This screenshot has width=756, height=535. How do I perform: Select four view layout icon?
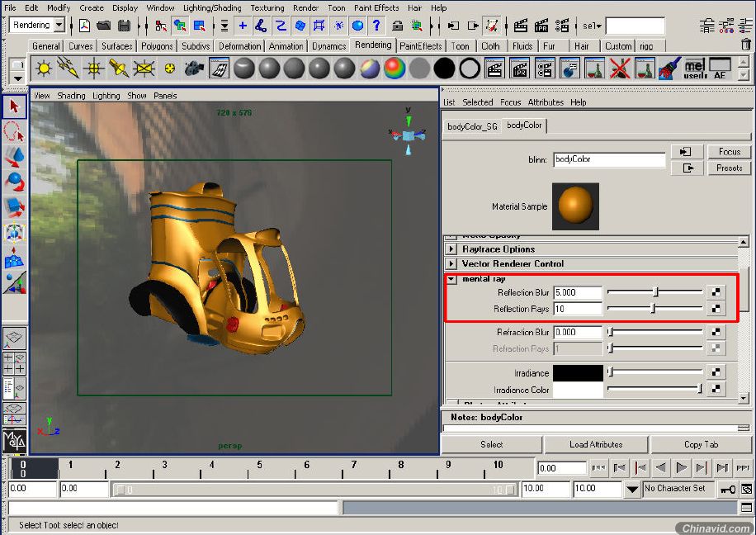14,363
